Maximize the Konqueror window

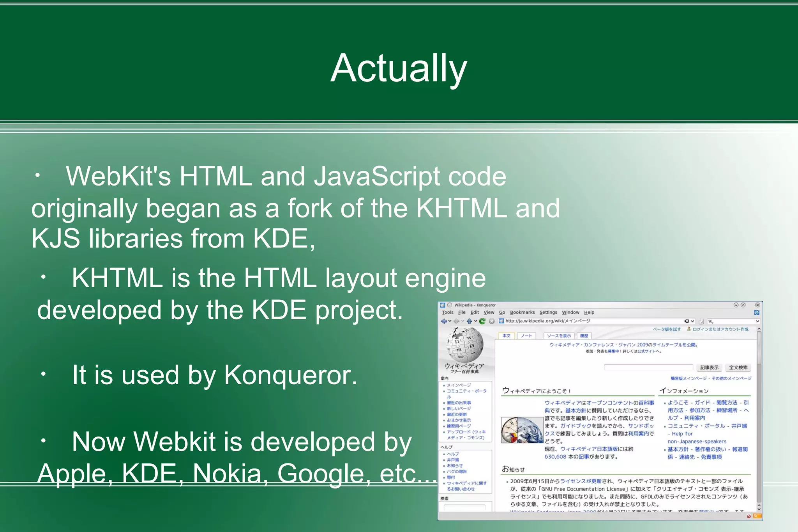(x=743, y=305)
